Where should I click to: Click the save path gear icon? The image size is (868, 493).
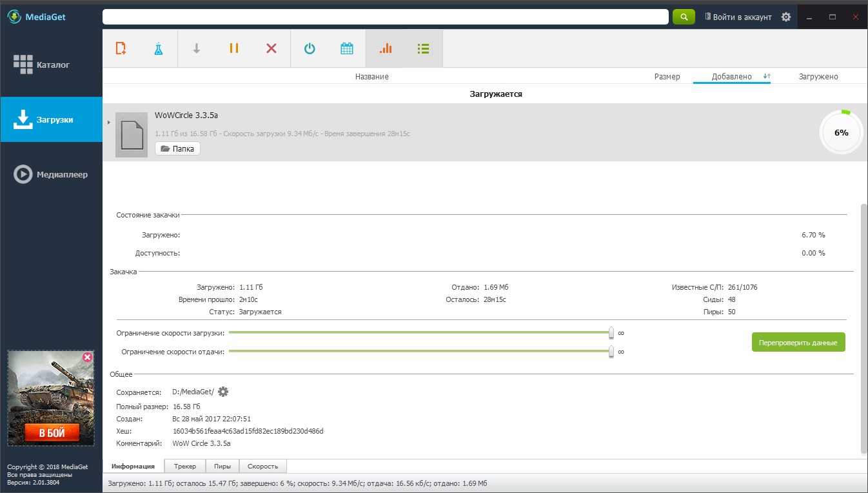click(x=223, y=392)
